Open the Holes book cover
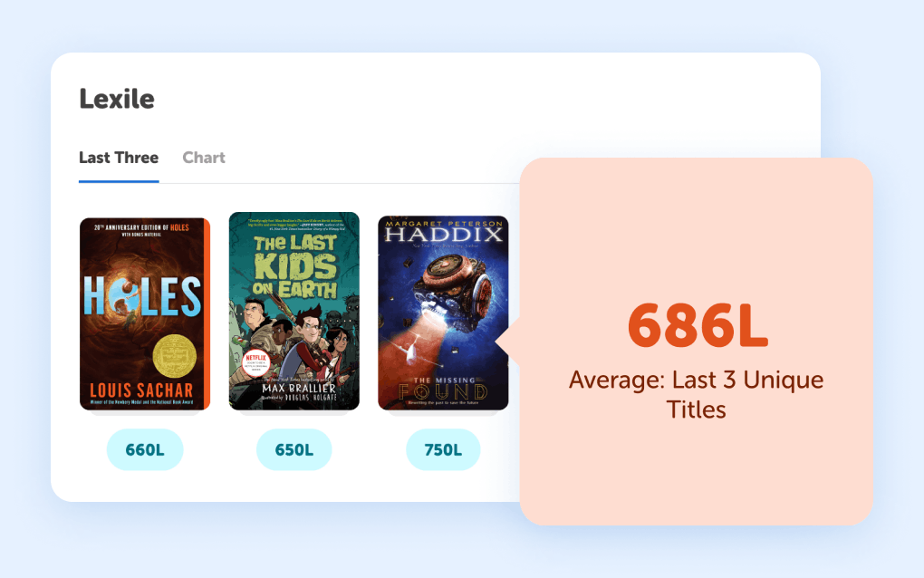Screen dimensions: 924x578 pos(145,313)
